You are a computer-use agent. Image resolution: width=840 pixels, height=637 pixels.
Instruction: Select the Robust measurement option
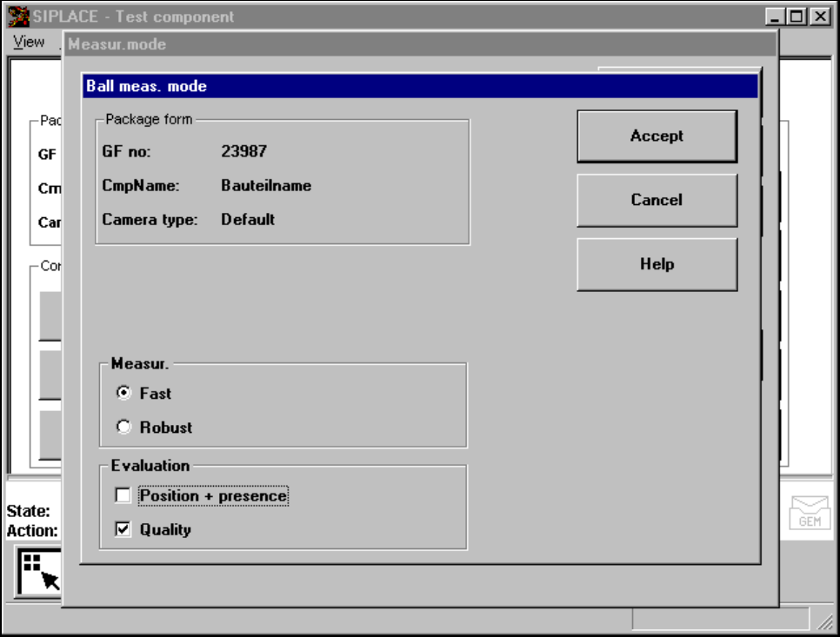click(123, 428)
